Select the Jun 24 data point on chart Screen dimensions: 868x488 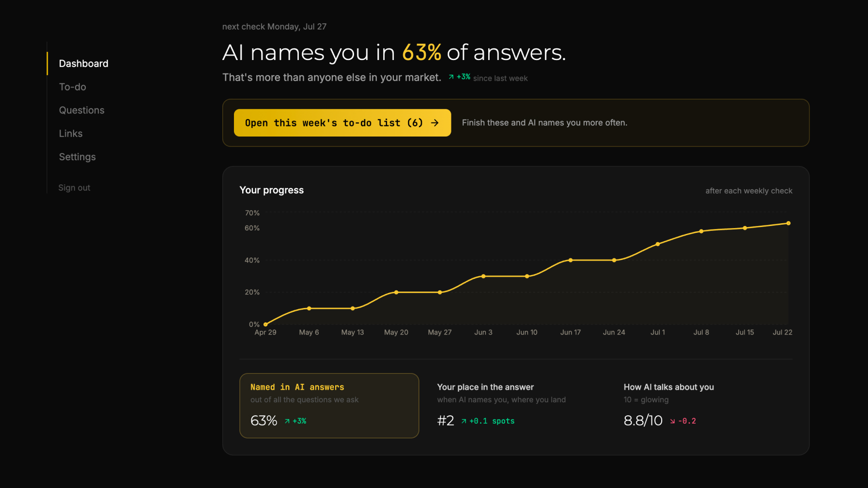click(x=614, y=260)
